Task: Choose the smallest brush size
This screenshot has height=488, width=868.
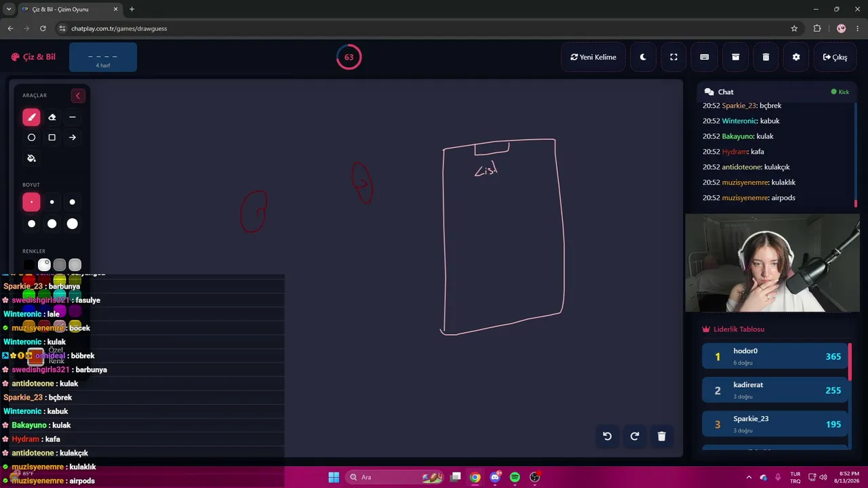Action: [x=31, y=202]
